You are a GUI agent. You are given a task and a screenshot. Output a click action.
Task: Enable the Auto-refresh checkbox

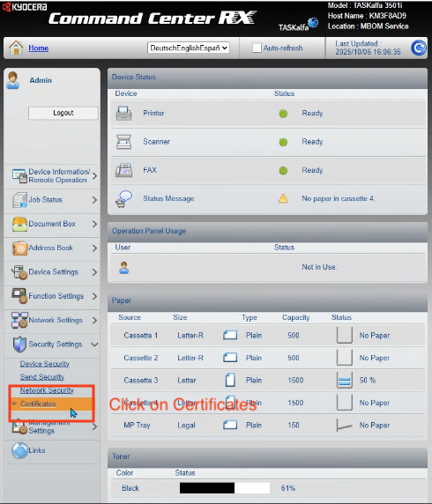pos(257,48)
